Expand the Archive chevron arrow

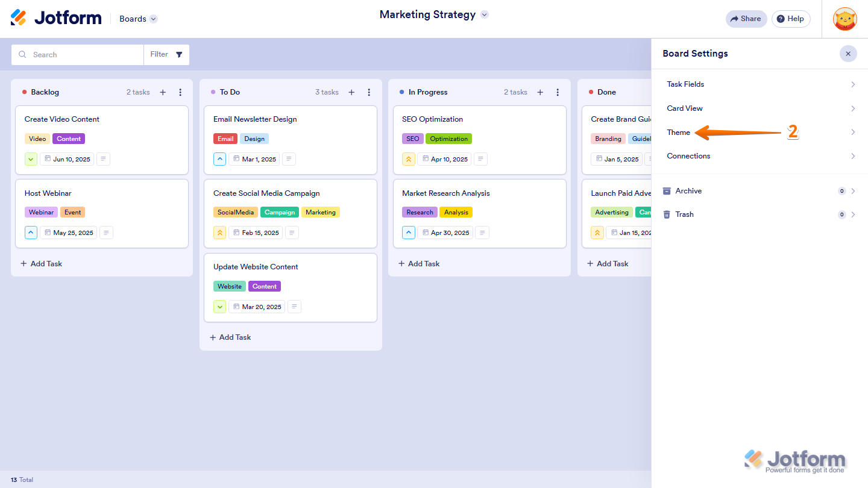click(853, 191)
